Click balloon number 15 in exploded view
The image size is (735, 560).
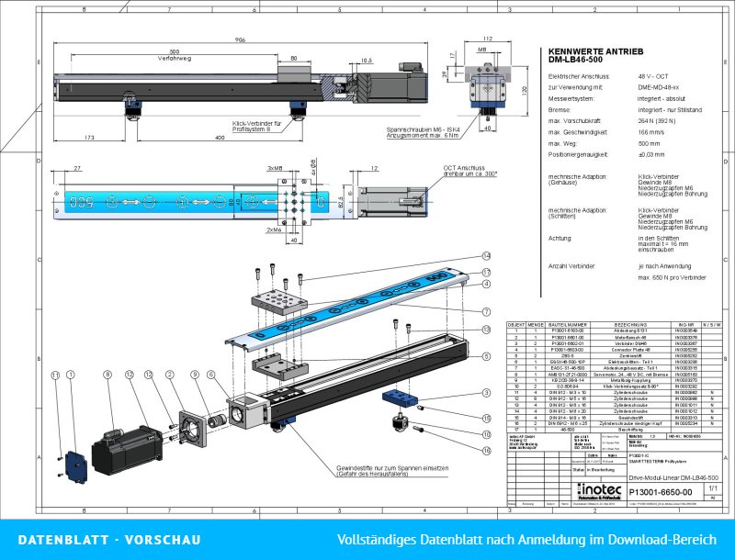(x=486, y=418)
